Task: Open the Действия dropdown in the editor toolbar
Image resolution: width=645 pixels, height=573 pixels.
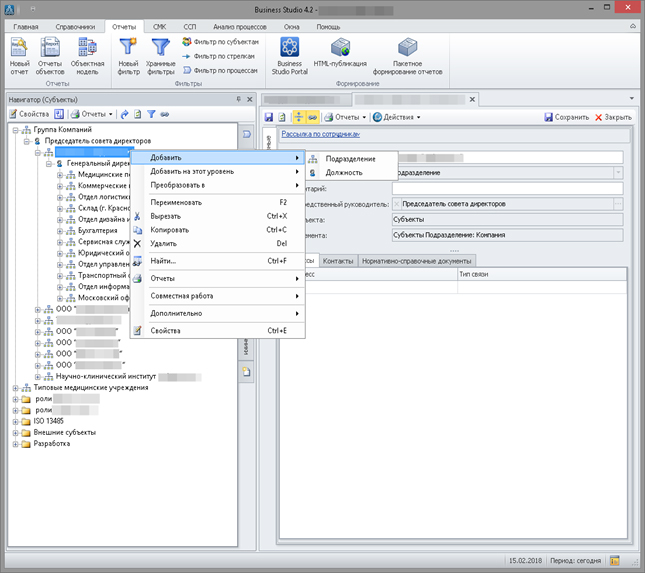Action: click(396, 117)
